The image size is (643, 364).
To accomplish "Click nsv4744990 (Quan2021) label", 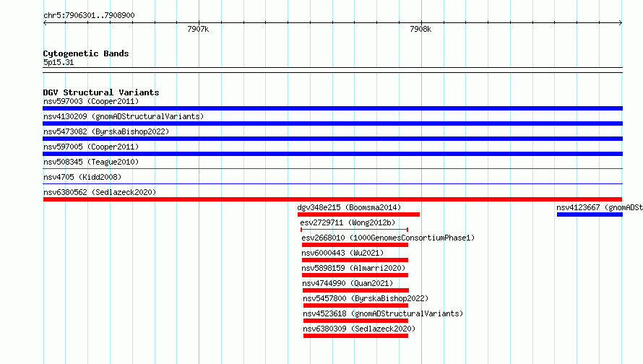I will pyautogui.click(x=348, y=283).
